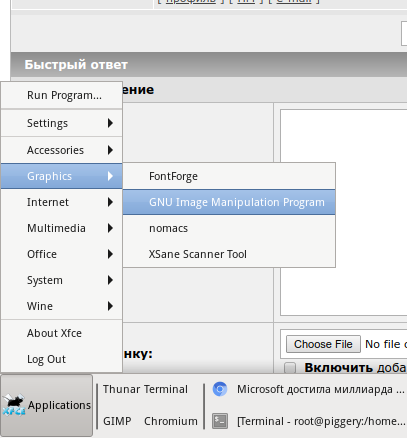The image size is (407, 438).
Task: Open the Office submenu
Action: click(x=62, y=254)
